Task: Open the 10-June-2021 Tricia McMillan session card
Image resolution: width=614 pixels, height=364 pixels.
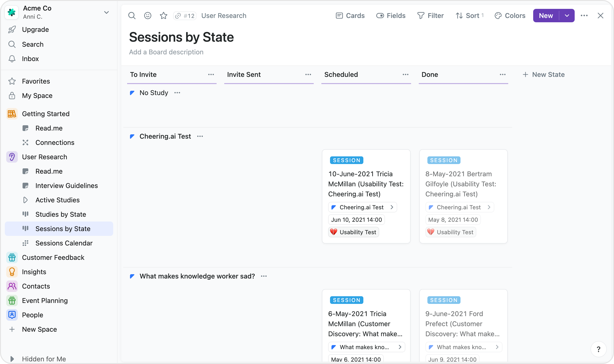Action: pos(366,184)
